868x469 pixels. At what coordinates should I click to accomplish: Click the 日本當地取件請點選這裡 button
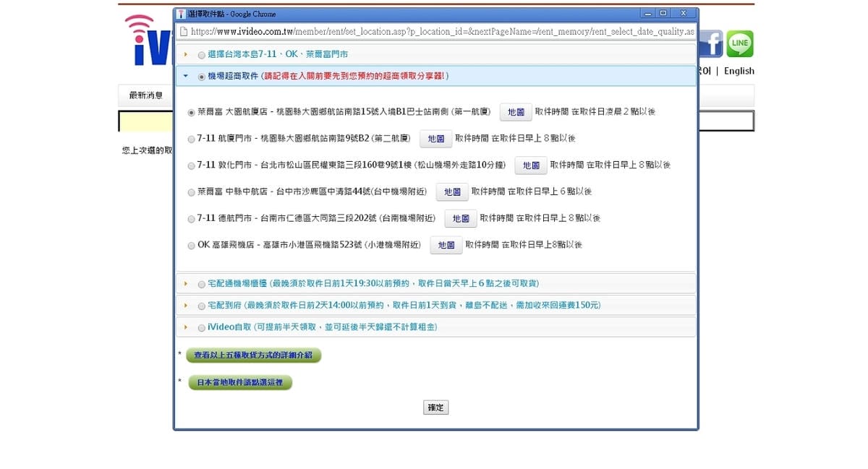(241, 383)
